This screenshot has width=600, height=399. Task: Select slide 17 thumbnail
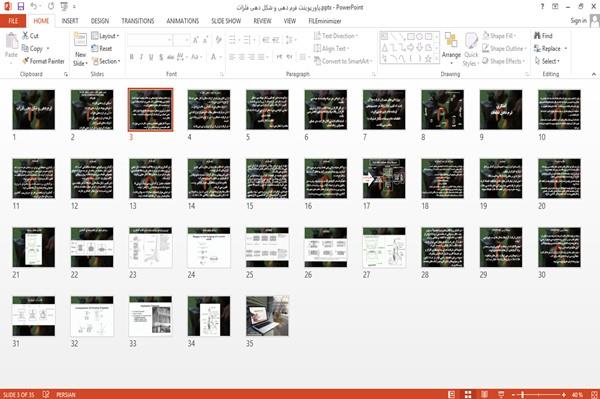(x=384, y=179)
